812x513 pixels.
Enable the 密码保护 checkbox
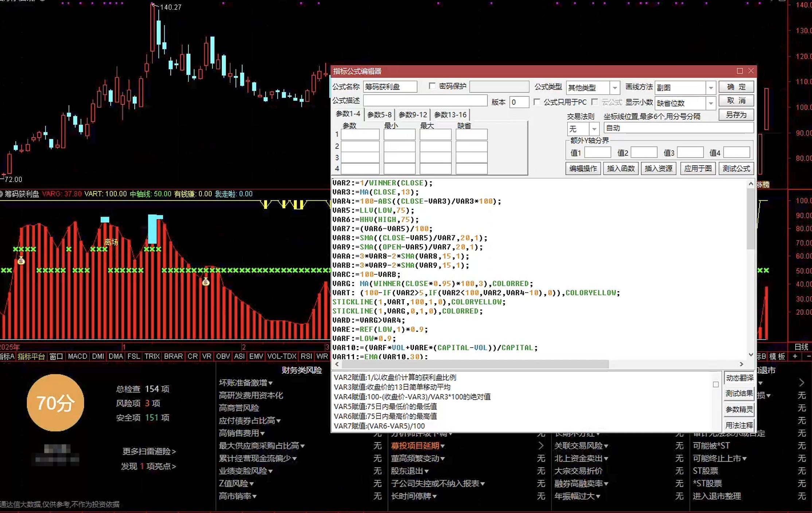tap(432, 86)
